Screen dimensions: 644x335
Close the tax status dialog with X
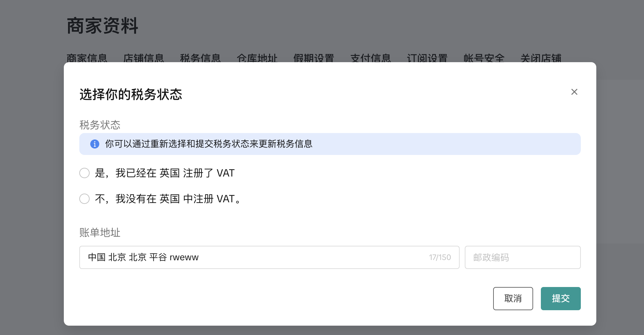pyautogui.click(x=574, y=92)
